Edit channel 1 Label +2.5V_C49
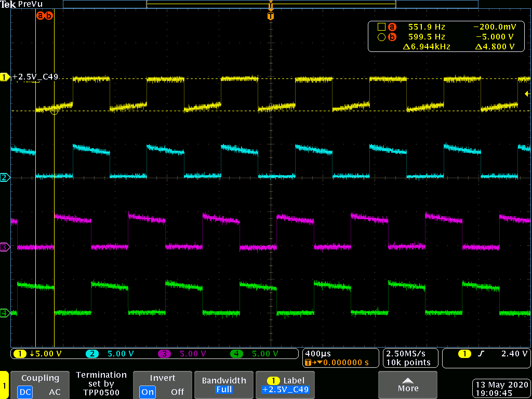 pos(285,384)
